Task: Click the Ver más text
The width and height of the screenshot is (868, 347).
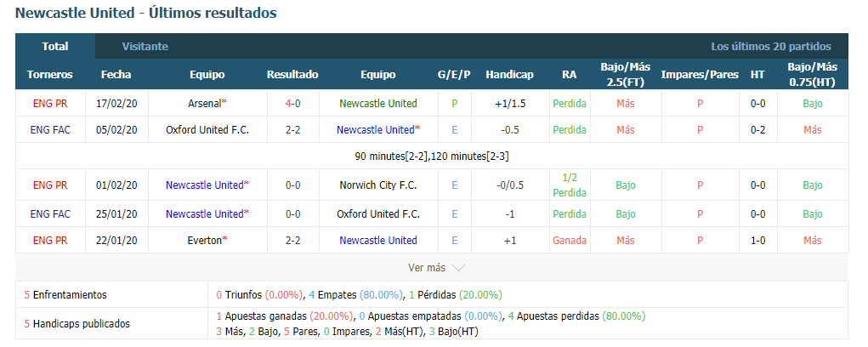Action: pos(427,268)
